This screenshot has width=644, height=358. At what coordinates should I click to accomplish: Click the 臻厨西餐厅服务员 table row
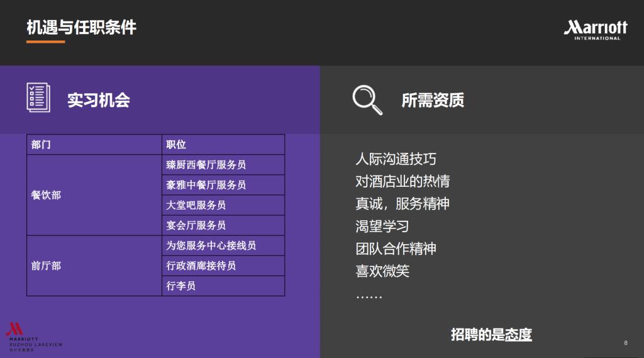pyautogui.click(x=223, y=165)
